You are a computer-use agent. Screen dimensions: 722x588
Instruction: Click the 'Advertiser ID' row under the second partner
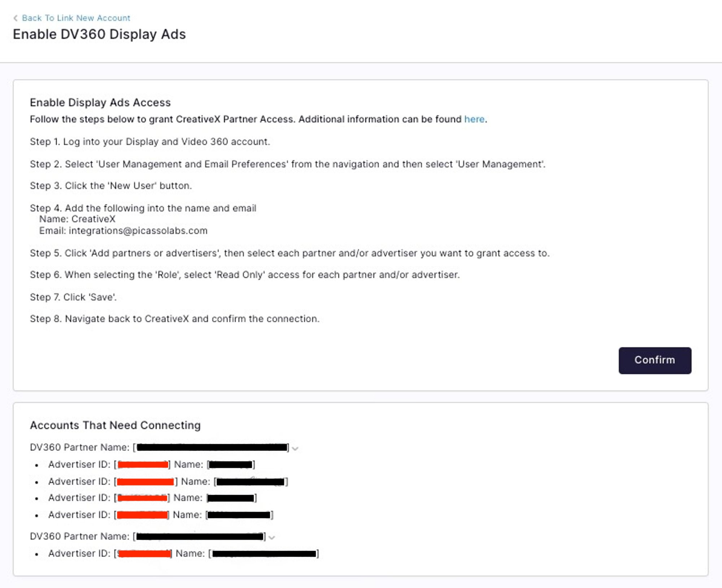[183, 553]
